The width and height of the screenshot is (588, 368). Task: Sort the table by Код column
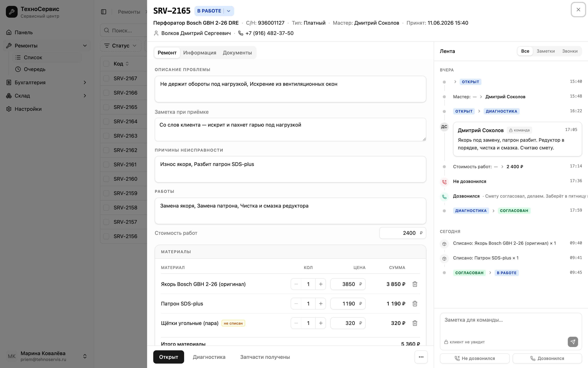(121, 63)
